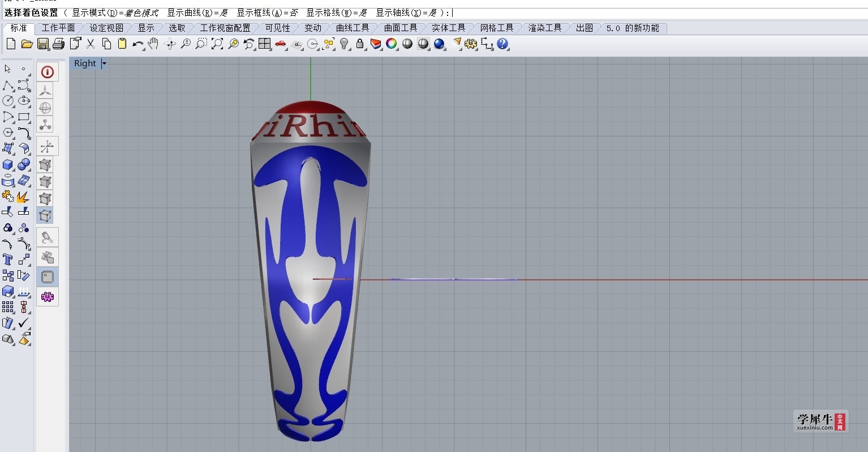Change 显示模式(D)=着色模式 option
The image size is (868, 452).
coord(115,12)
